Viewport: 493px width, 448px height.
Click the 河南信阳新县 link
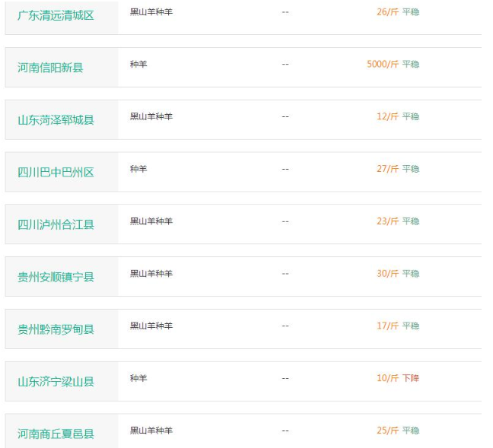click(x=50, y=68)
